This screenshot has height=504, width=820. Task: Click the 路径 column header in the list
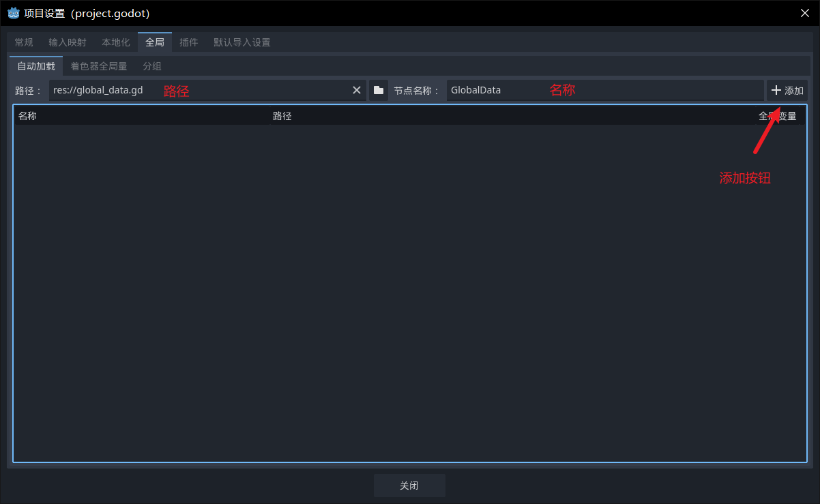tap(282, 116)
